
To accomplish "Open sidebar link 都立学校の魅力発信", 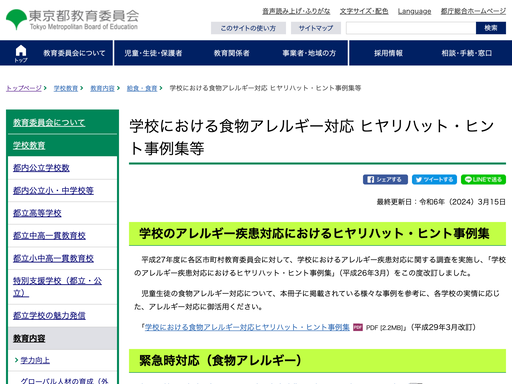I will 49,315.
